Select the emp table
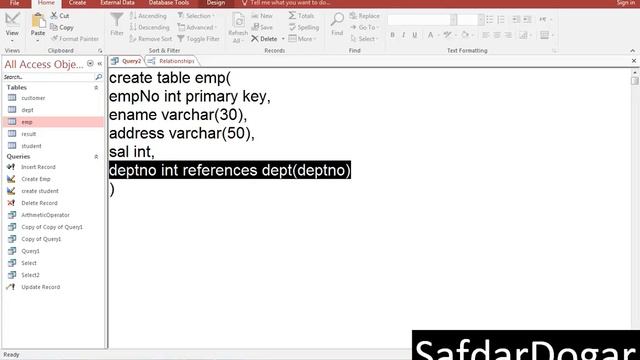Viewport: 640px width, 360px height. (53, 122)
